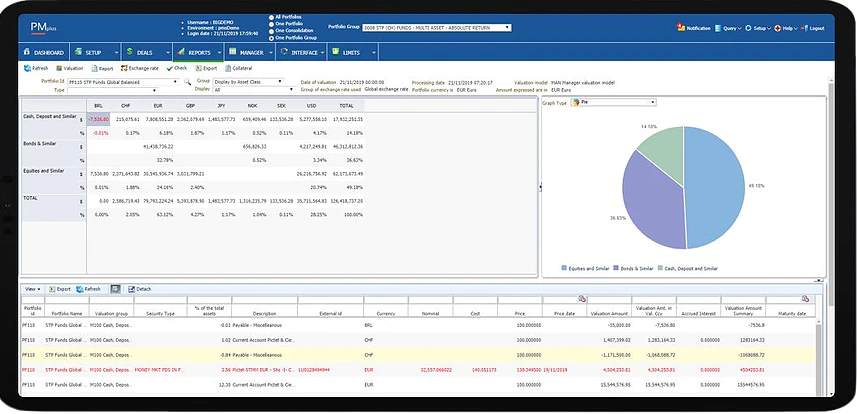Viewport: 857px width, 414px height.
Task: Click the Exchange rate toolbar icon
Action: point(124,68)
